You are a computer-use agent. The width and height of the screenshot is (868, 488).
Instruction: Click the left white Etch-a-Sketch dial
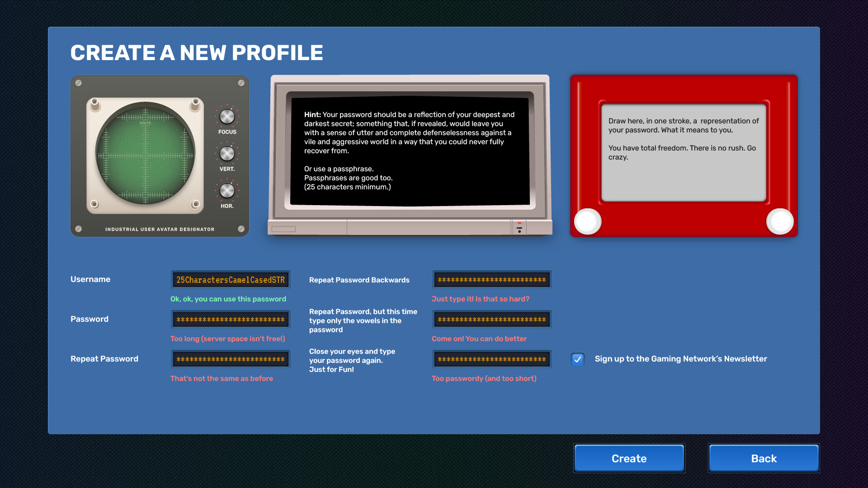587,221
